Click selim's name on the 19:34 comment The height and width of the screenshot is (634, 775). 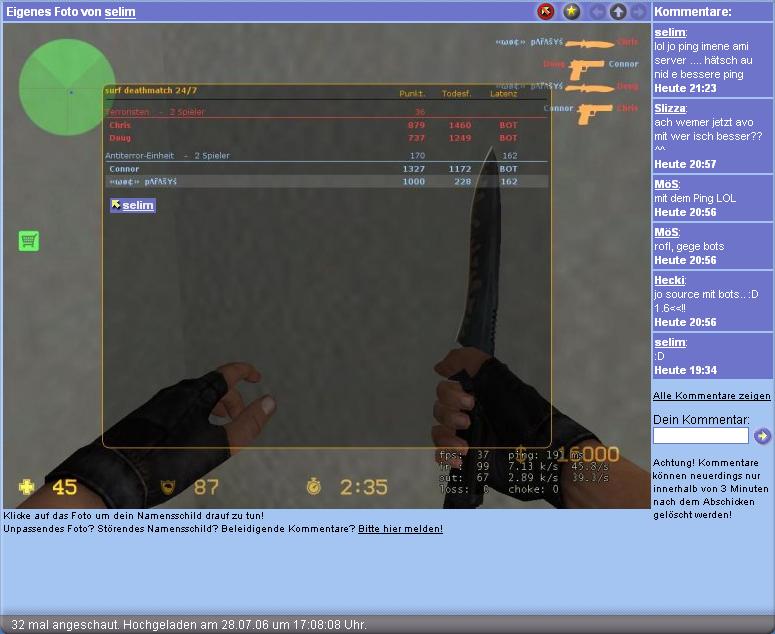669,342
